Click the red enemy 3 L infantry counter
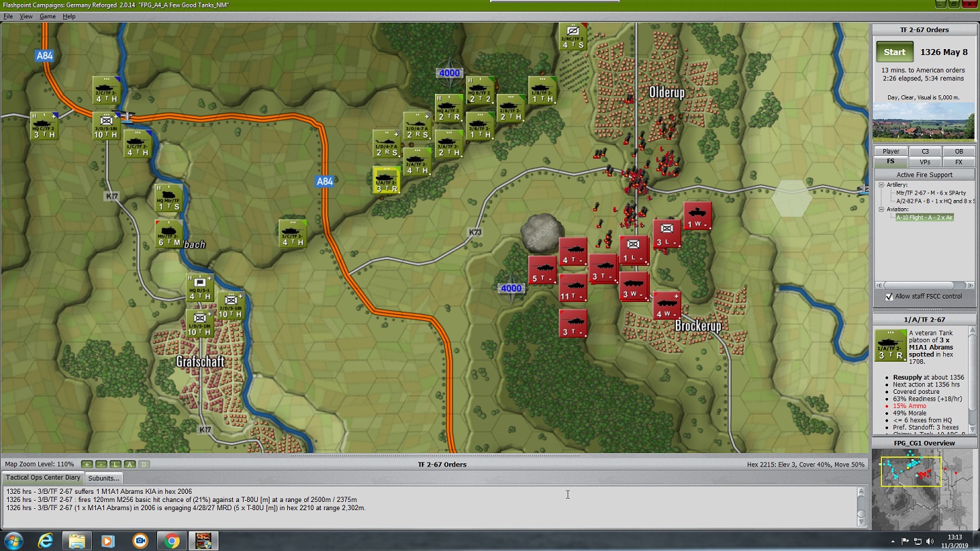The height and width of the screenshot is (551, 980). (x=667, y=234)
